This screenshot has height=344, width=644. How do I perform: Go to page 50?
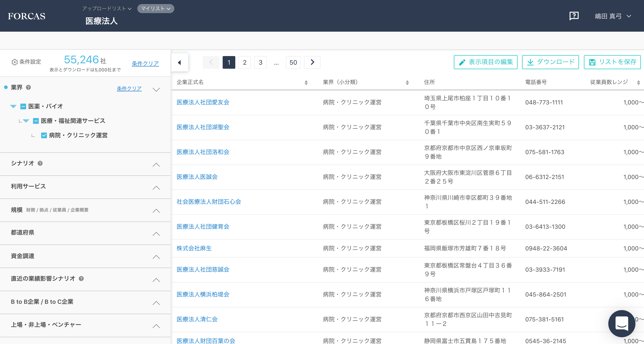[x=293, y=62]
